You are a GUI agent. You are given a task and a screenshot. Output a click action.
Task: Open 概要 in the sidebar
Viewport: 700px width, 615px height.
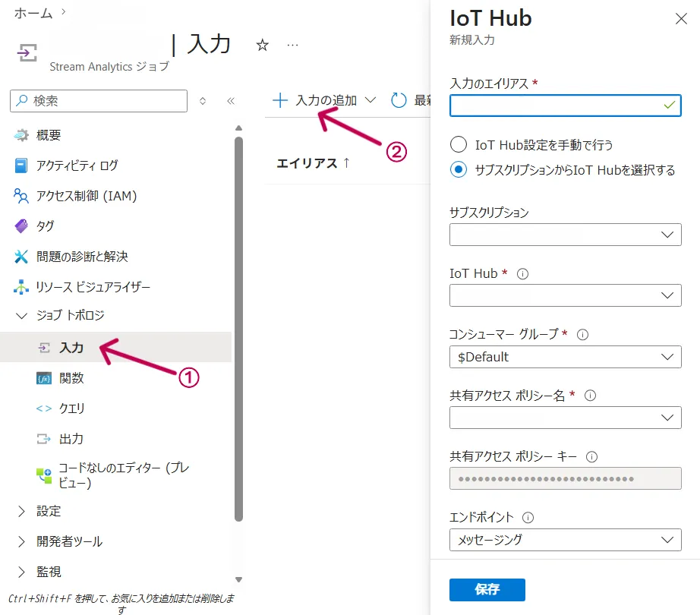pyautogui.click(x=49, y=135)
